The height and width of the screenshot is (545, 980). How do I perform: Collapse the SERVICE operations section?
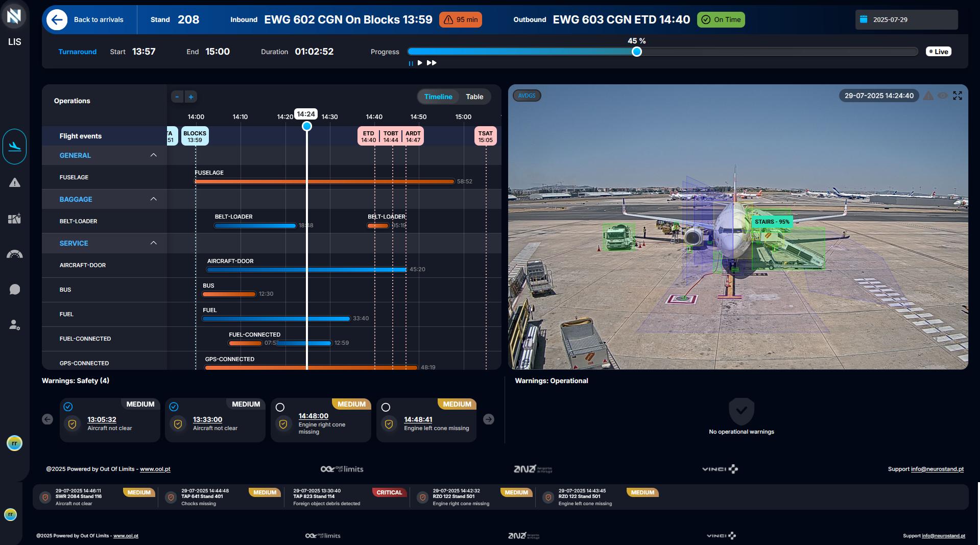pyautogui.click(x=153, y=243)
